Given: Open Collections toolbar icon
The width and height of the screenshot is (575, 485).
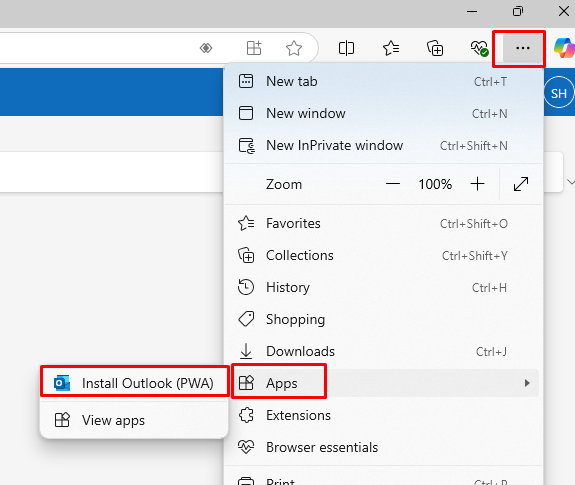Looking at the screenshot, I should coord(435,48).
